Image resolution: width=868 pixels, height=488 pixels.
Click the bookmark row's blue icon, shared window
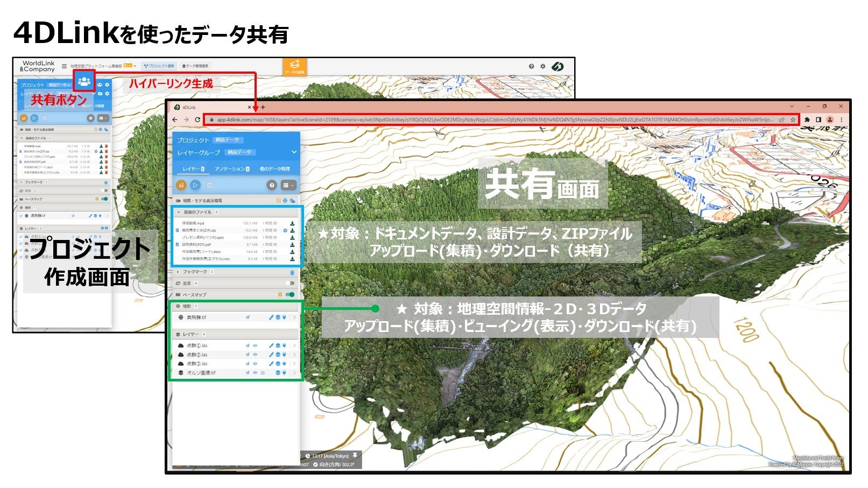coord(292,272)
